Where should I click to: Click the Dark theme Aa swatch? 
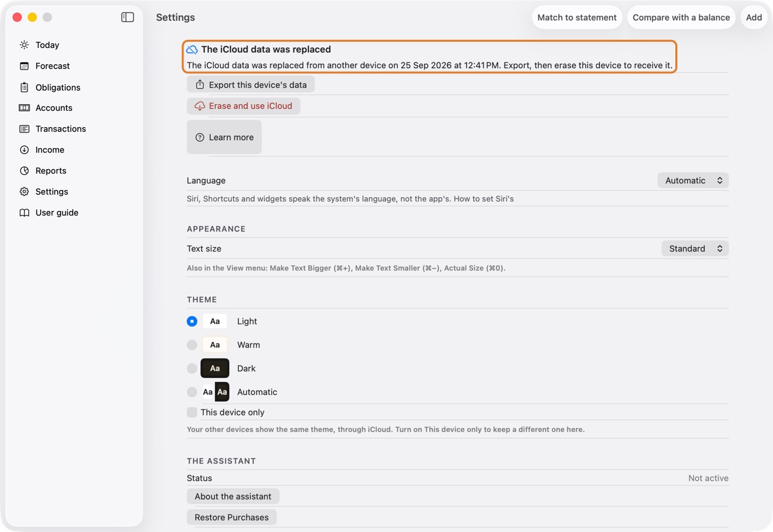[215, 368]
